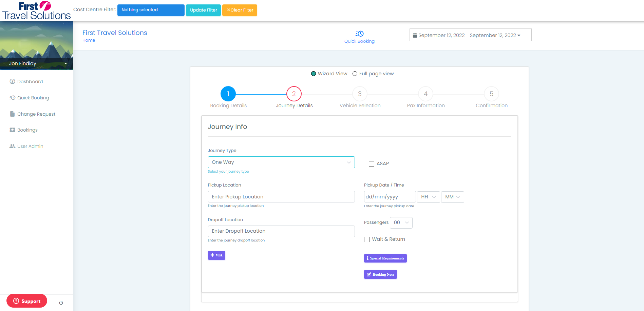Screen dimensions: 644x311
Task: Go to step 1 Booking Details
Action: (x=228, y=94)
